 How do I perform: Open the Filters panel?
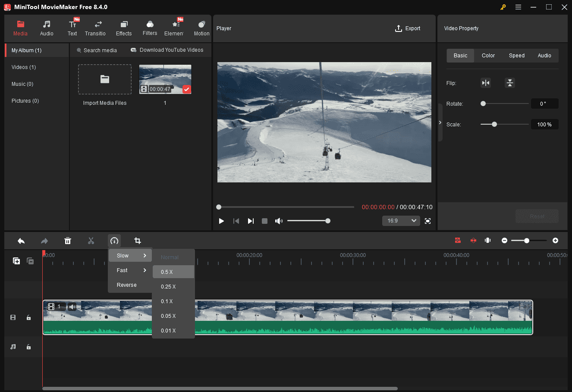[150, 27]
